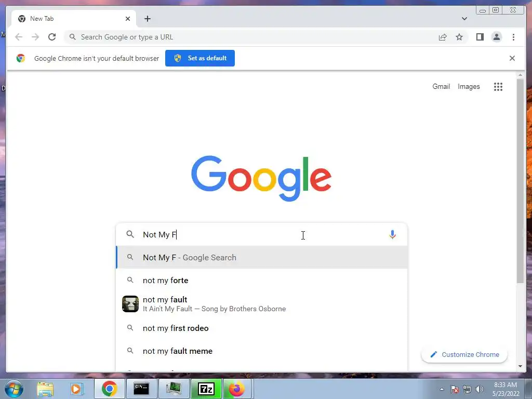
Task: Bookmark this tab with the star icon
Action: tap(459, 37)
